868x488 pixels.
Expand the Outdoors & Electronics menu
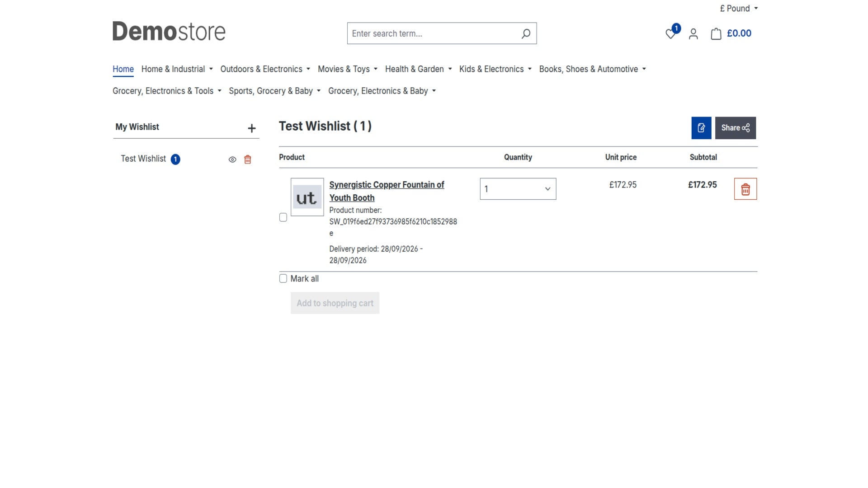point(265,69)
